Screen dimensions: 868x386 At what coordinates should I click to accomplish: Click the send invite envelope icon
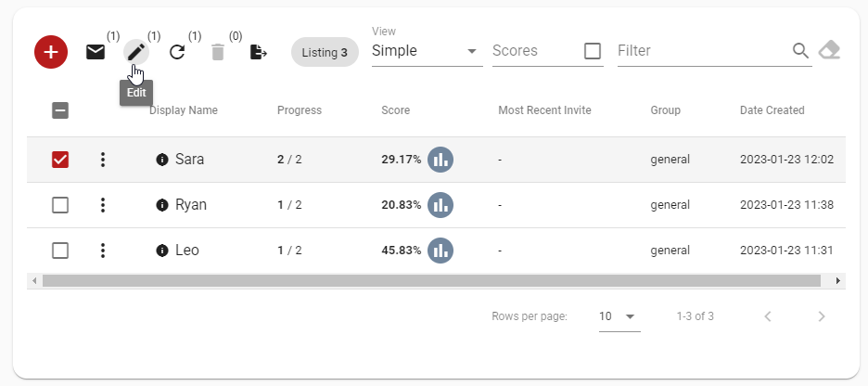tap(96, 52)
